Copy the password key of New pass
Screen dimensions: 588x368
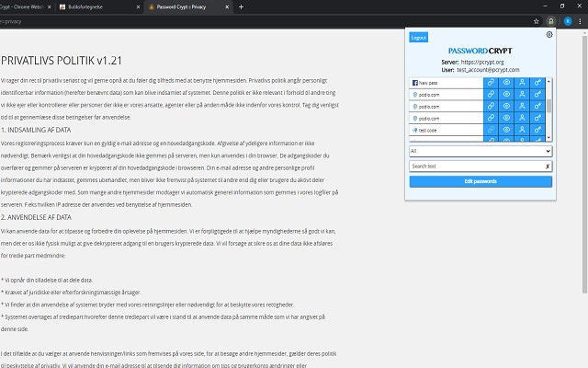(x=537, y=83)
